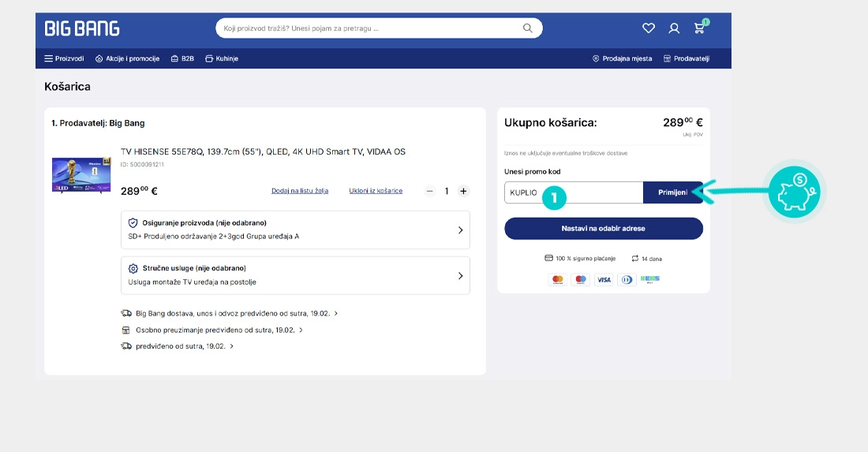Image resolution: width=868 pixels, height=452 pixels.
Task: Open Prodajna mjesta link
Action: (623, 58)
